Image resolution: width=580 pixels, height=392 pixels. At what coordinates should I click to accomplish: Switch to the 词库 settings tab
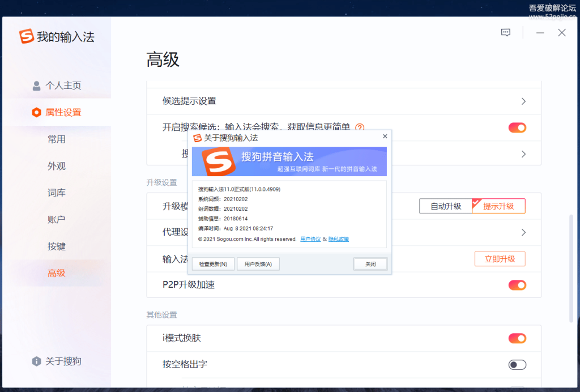[x=57, y=193]
